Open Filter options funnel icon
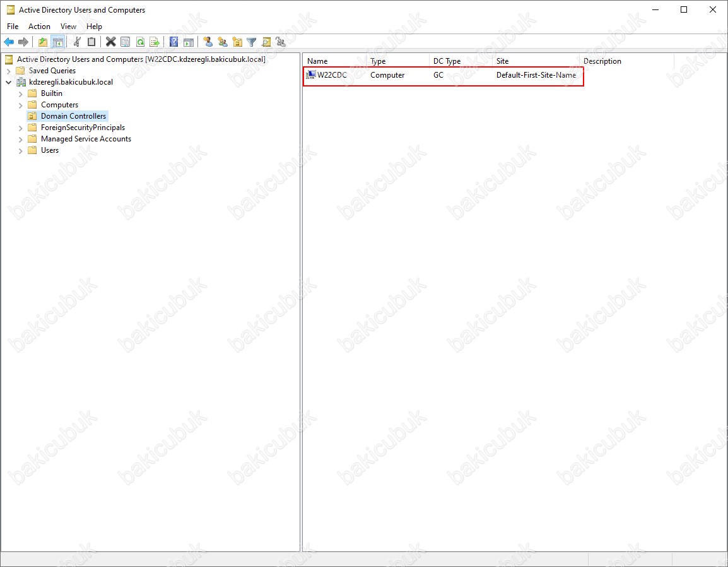This screenshot has width=728, height=567. pyautogui.click(x=252, y=42)
